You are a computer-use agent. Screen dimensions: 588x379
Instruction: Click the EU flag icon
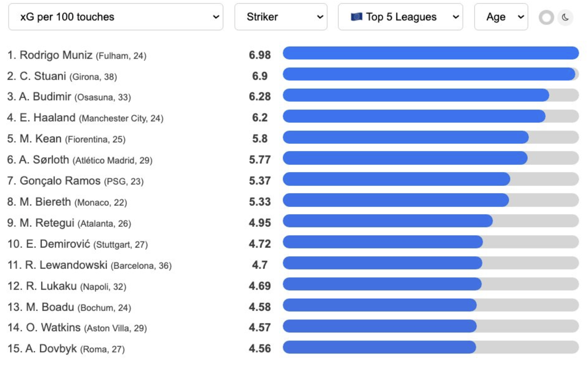click(x=356, y=17)
